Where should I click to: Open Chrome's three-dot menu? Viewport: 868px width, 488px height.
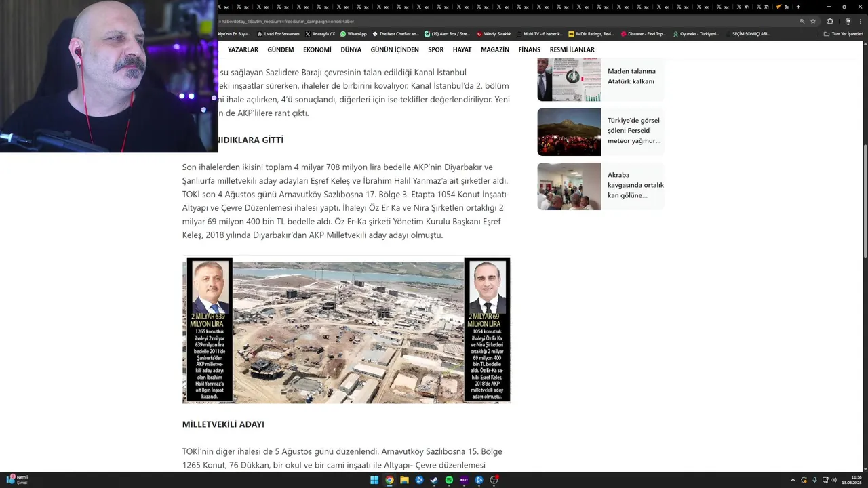pyautogui.click(x=860, y=21)
